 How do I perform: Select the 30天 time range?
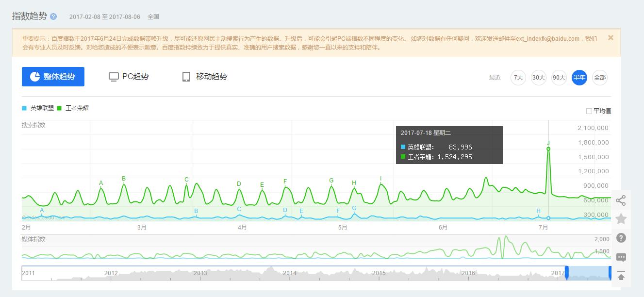click(539, 78)
